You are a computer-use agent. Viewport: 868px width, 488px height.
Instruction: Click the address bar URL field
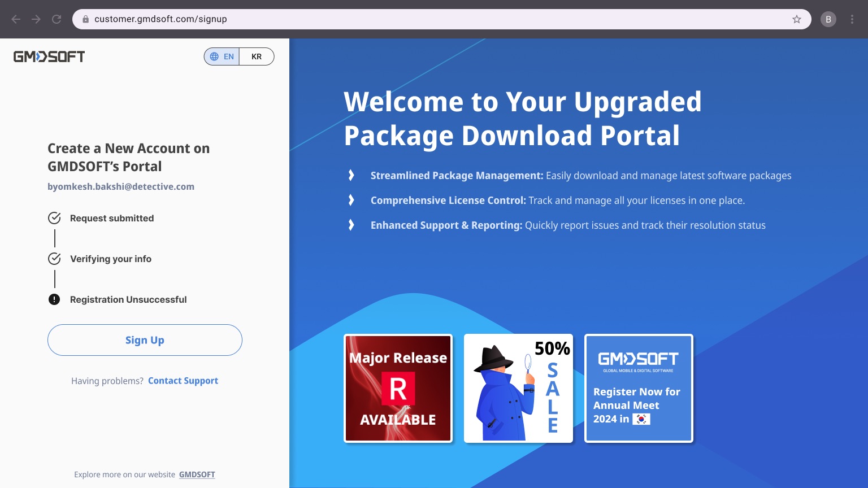click(442, 19)
